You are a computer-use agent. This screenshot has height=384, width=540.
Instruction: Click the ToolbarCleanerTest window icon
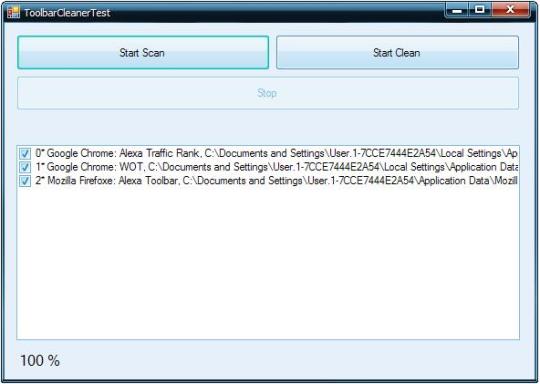tap(13, 12)
